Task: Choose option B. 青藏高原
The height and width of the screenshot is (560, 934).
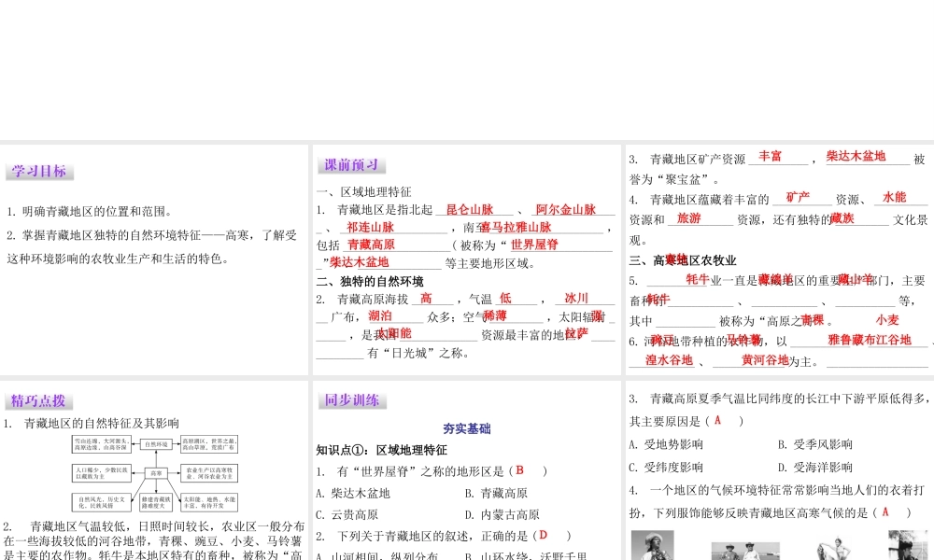Action: pos(496,494)
